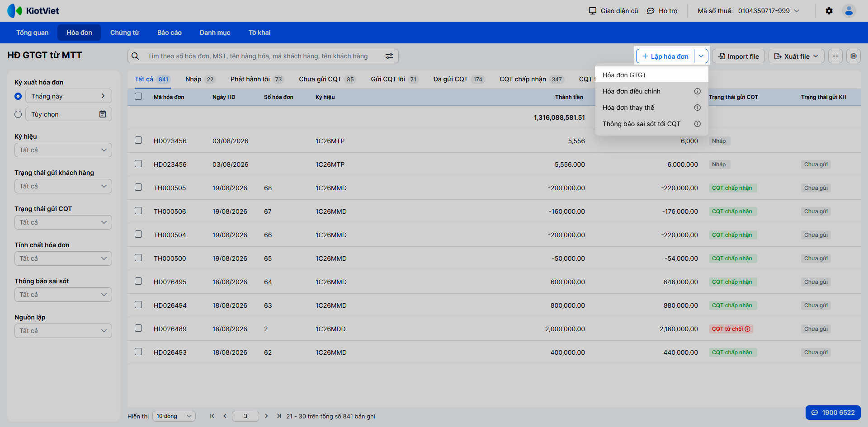The width and height of the screenshot is (868, 427).
Task: Click info icon on CQT từ chối badge
Action: [748, 329]
